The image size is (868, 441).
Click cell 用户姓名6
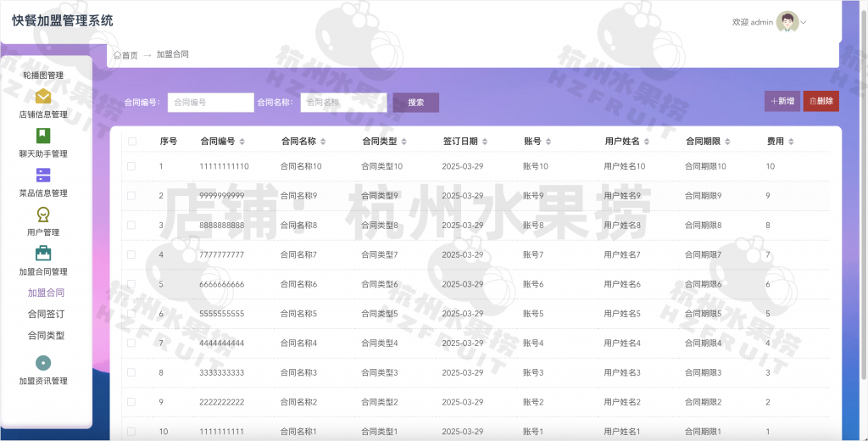pyautogui.click(x=622, y=284)
